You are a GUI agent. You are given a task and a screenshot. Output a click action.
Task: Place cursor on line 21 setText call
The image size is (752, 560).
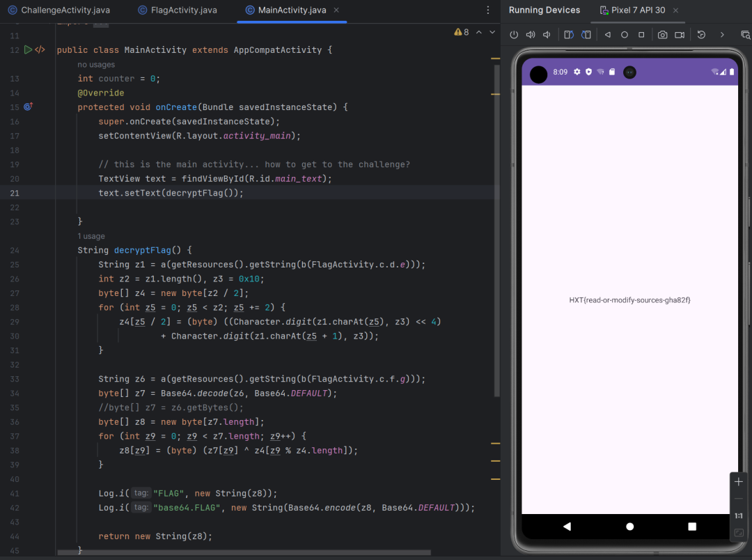pos(171,193)
